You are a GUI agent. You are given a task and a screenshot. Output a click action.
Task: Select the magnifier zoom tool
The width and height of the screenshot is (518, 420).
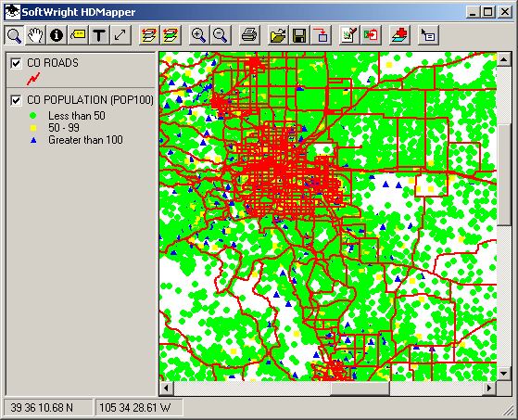point(14,35)
